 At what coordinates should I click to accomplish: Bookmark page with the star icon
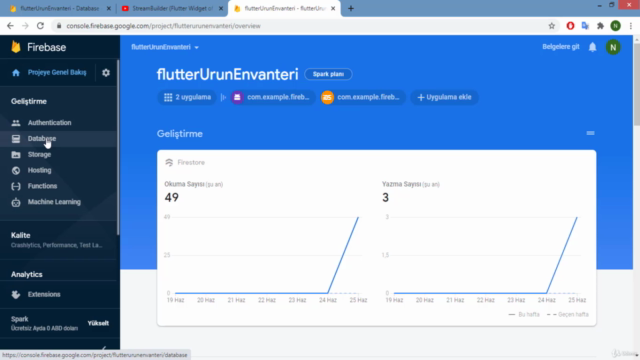(x=551, y=26)
